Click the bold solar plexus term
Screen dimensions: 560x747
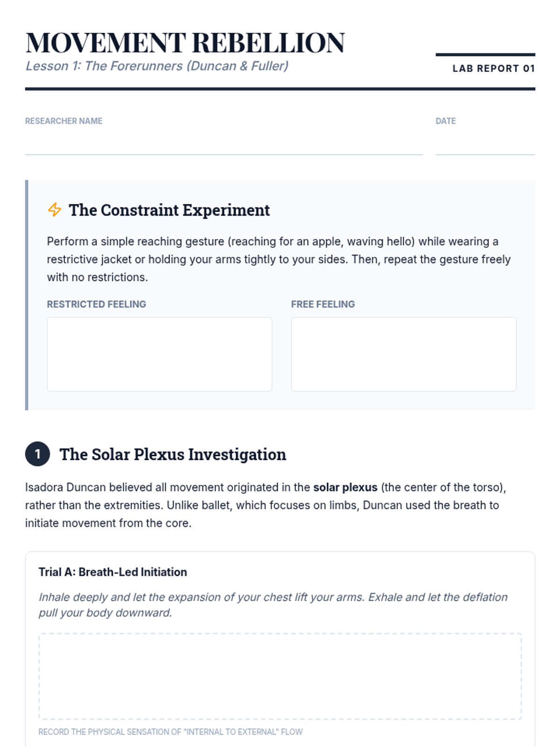pos(345,487)
